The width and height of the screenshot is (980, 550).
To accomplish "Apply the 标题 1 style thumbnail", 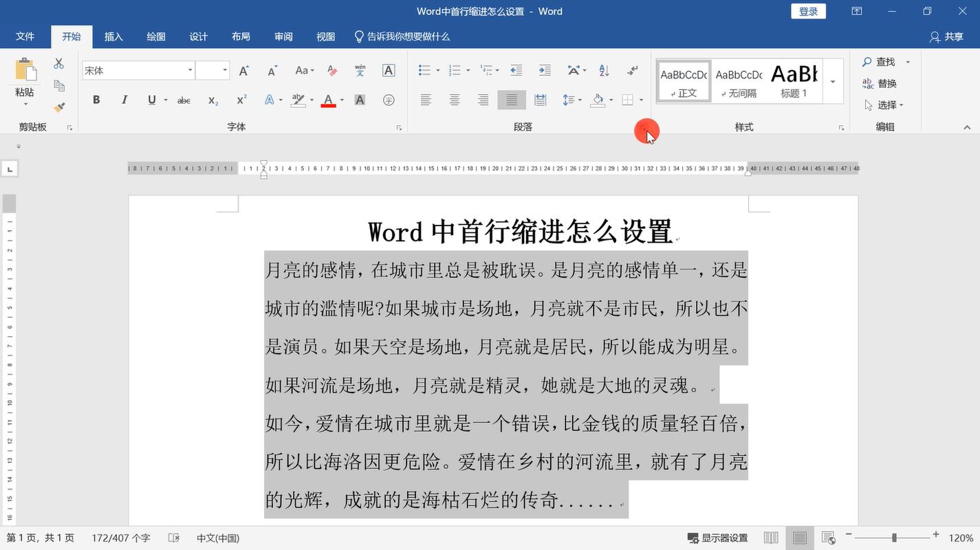I will click(x=794, y=80).
